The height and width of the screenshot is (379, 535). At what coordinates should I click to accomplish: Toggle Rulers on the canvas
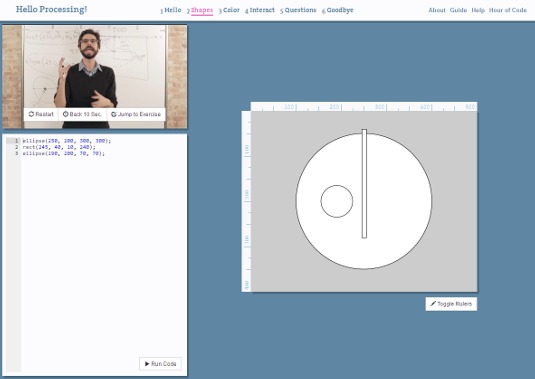pos(451,304)
